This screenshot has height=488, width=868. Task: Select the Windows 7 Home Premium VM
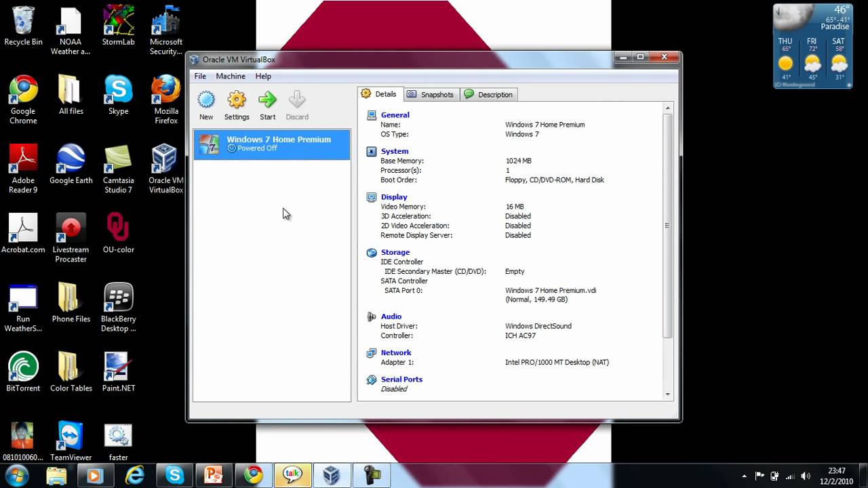click(x=272, y=144)
